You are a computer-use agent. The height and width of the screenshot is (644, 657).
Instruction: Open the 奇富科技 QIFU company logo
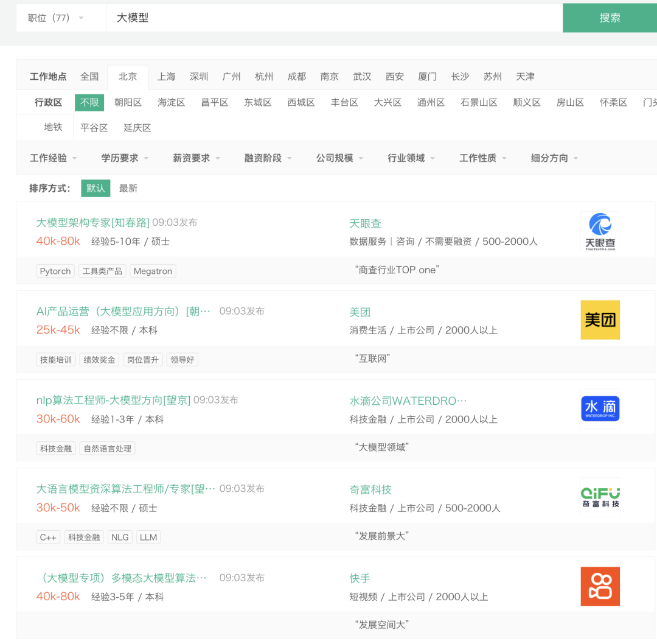click(600, 497)
